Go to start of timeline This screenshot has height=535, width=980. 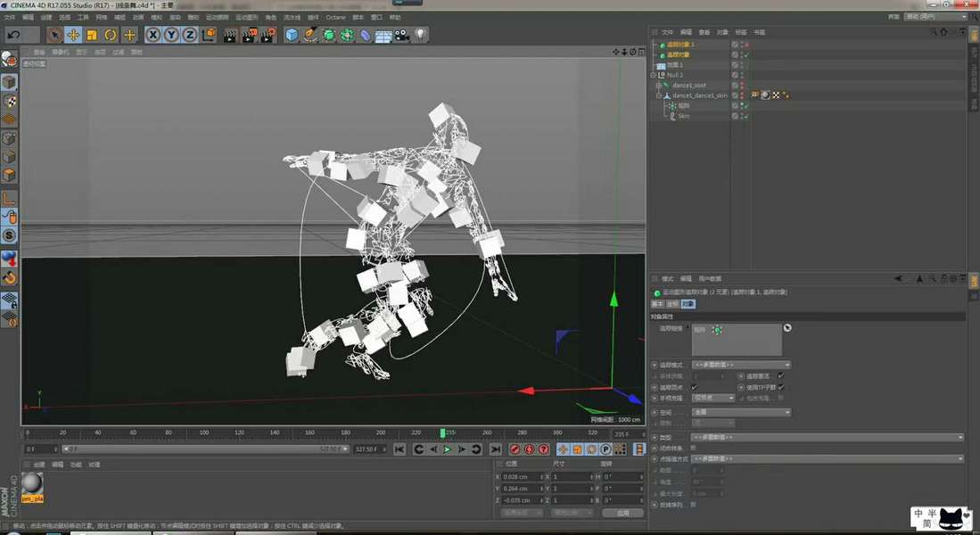pos(399,449)
